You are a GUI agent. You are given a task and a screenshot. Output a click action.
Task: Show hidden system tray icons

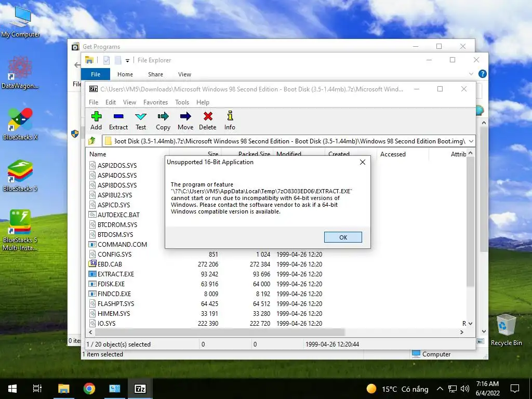click(440, 389)
